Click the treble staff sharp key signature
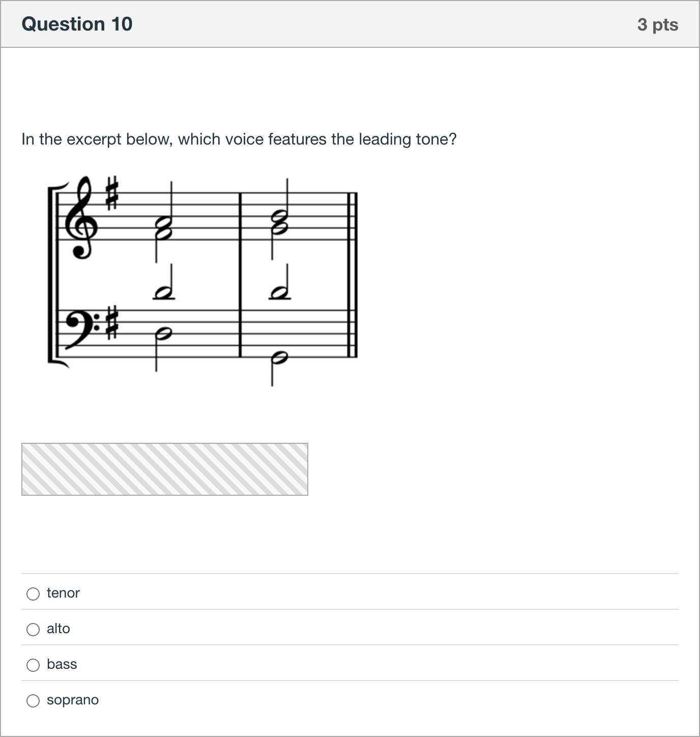The image size is (700, 737). tap(112, 193)
